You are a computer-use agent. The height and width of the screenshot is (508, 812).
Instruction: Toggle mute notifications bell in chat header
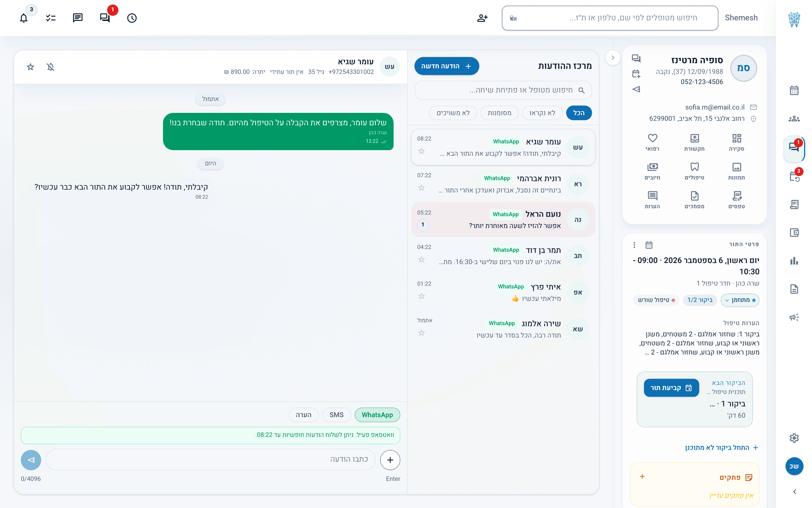50,67
